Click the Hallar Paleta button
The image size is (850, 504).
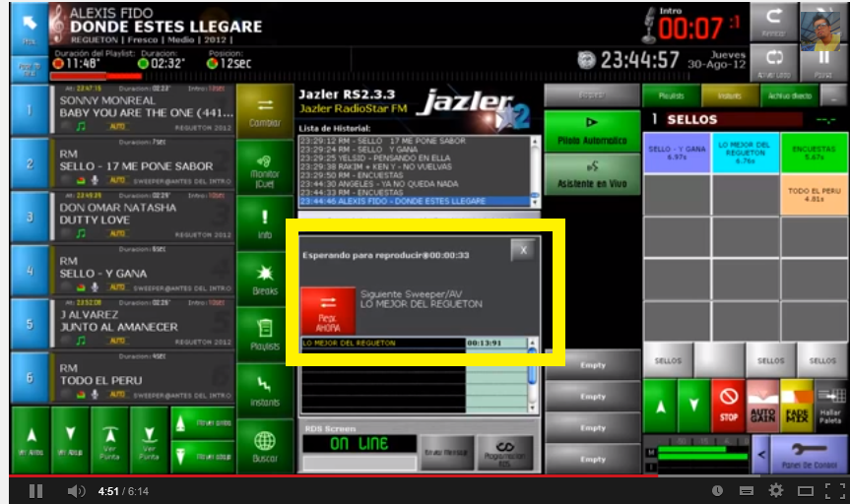830,406
